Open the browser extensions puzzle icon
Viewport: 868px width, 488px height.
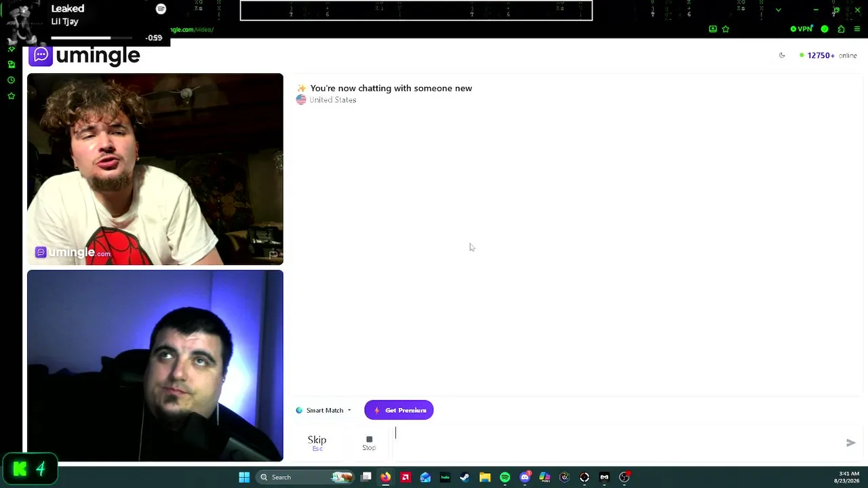842,29
